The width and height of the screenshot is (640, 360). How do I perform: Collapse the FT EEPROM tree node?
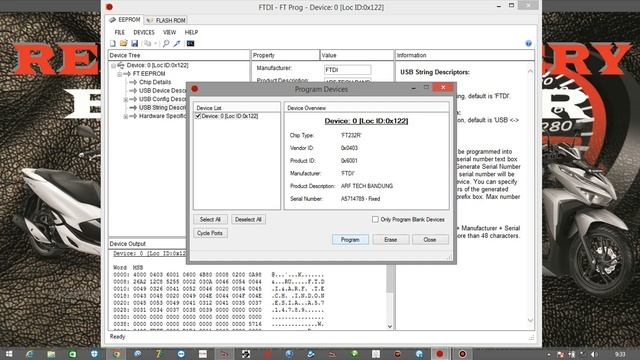(120, 74)
